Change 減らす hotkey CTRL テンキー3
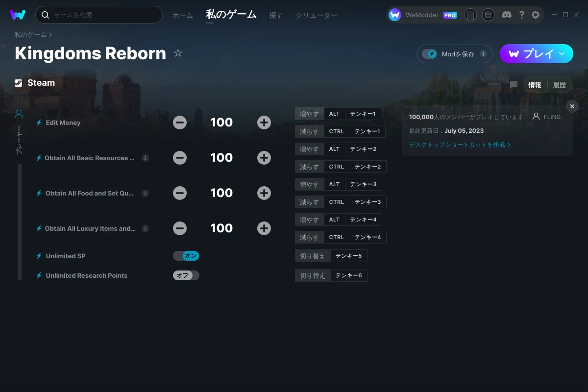This screenshot has height=392, width=588. click(341, 202)
